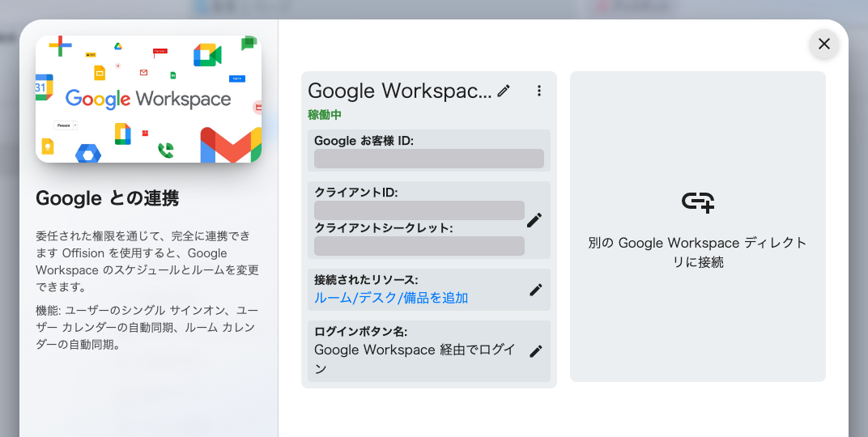Click the Google Workspac... card title
868x437 pixels.
point(400,91)
